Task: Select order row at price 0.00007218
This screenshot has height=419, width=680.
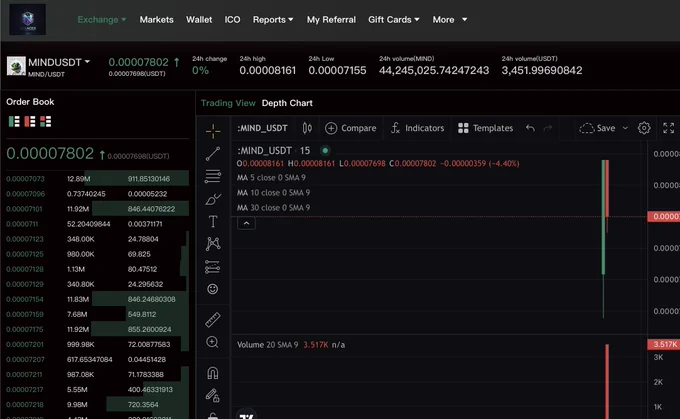Action: (x=97, y=405)
